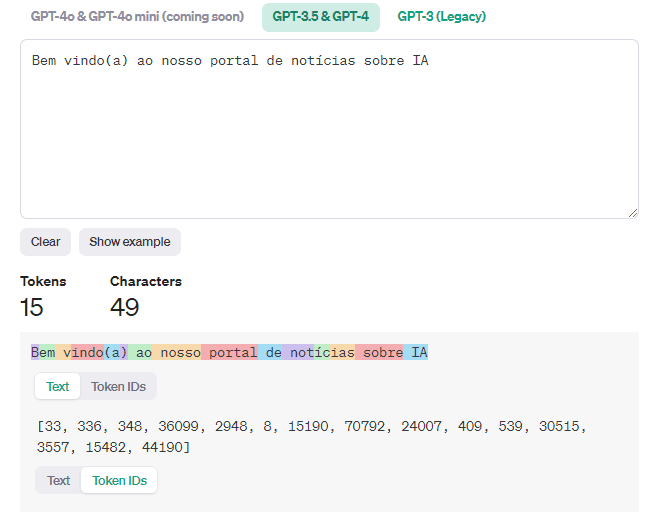Select Token IDs toggle under the highlighted sentence
Image resolution: width=648 pixels, height=524 pixels.
pyautogui.click(x=118, y=387)
